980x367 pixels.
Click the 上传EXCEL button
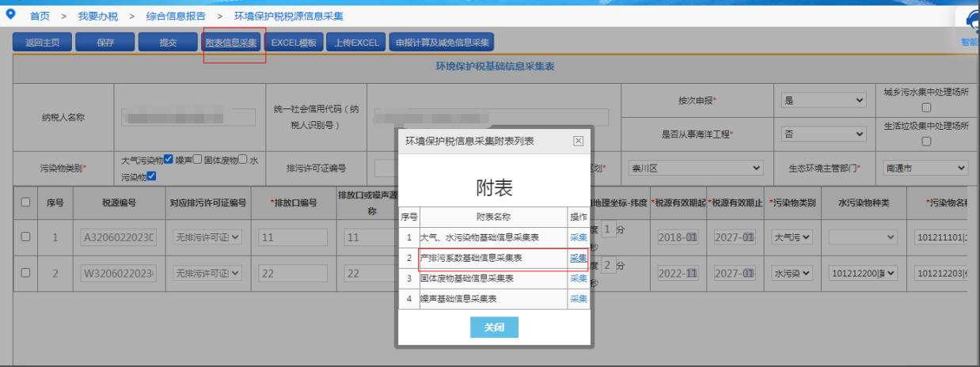355,43
